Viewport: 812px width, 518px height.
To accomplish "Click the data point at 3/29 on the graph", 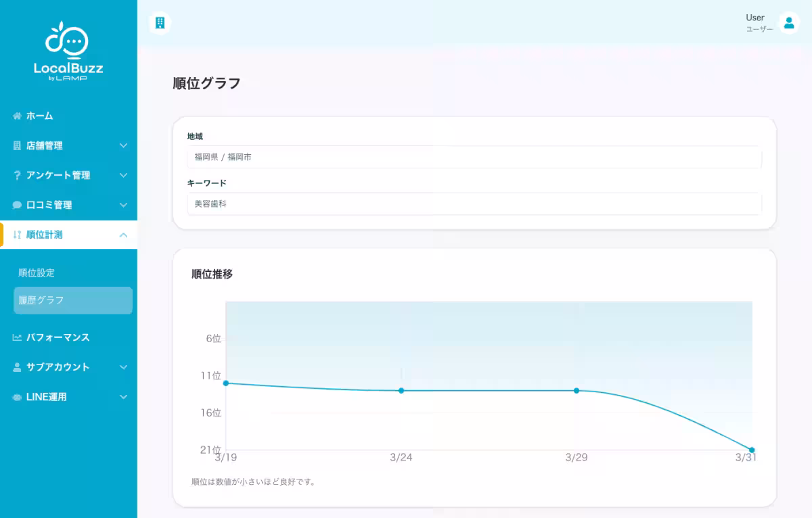I will pyautogui.click(x=576, y=390).
